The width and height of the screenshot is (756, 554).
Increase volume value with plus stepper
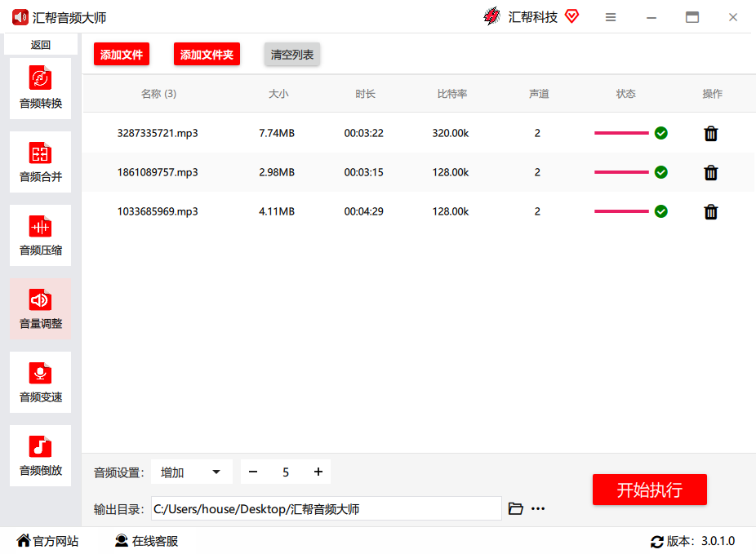tap(318, 472)
